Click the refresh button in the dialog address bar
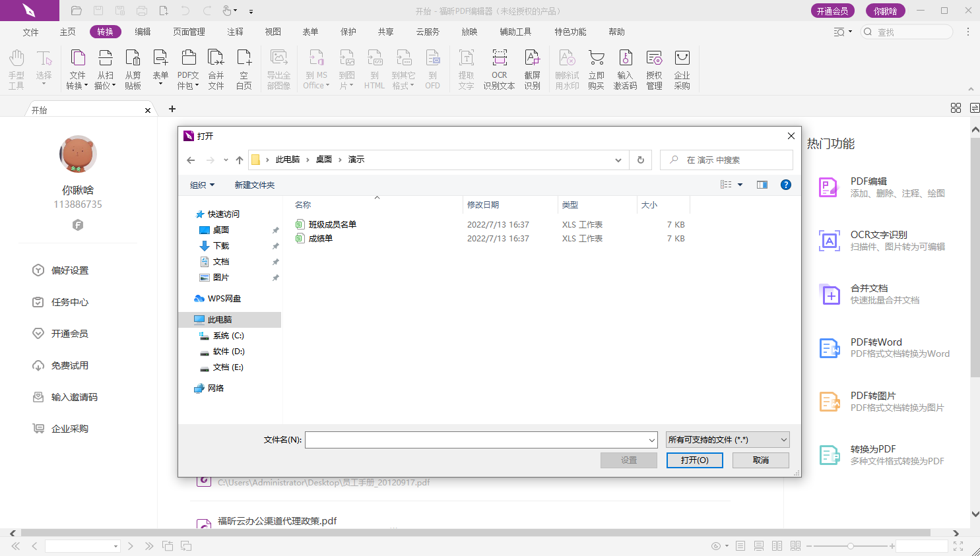 [x=640, y=160]
